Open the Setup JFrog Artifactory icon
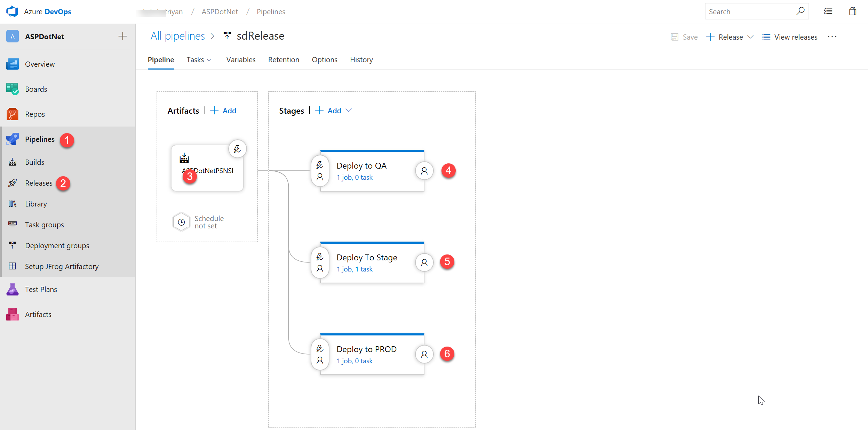The image size is (868, 430). (13, 266)
